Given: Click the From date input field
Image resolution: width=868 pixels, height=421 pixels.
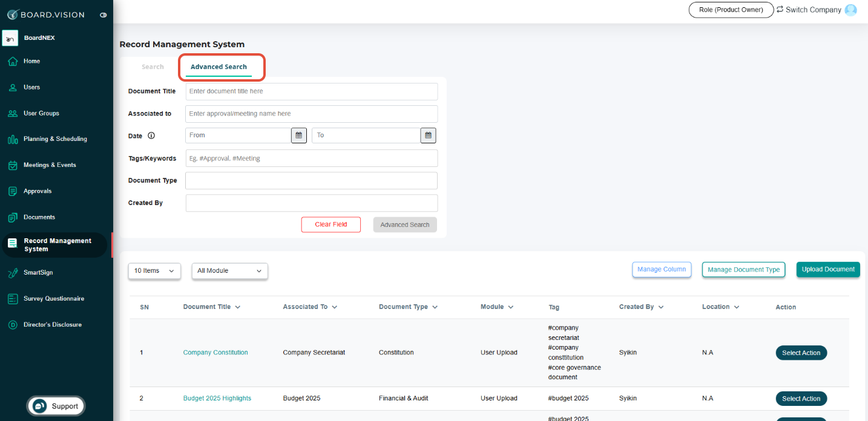Looking at the screenshot, I should pos(238,135).
